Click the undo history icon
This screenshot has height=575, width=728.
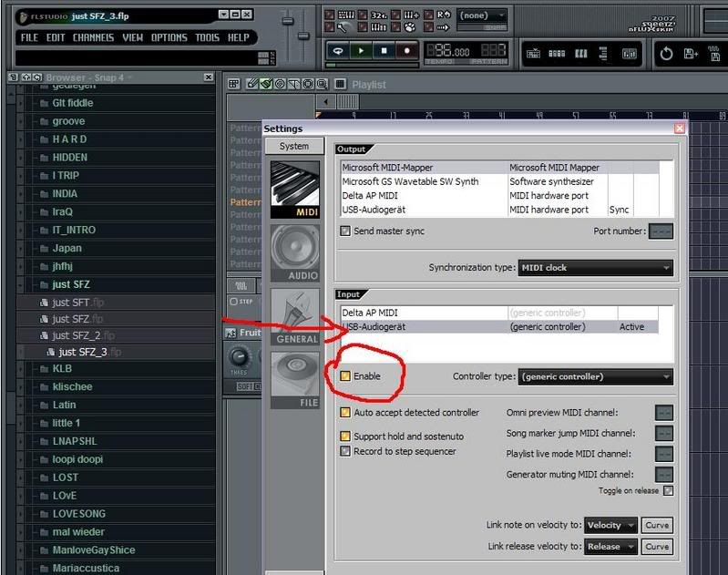[666, 54]
